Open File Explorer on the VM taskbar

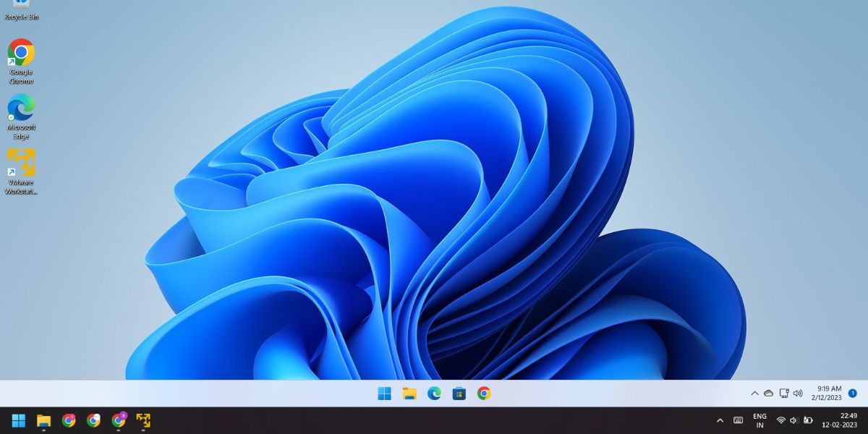[409, 393]
